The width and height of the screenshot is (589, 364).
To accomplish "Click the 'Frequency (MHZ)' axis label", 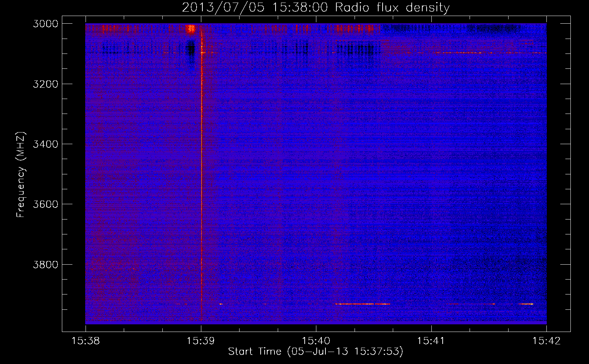I will pyautogui.click(x=21, y=175).
